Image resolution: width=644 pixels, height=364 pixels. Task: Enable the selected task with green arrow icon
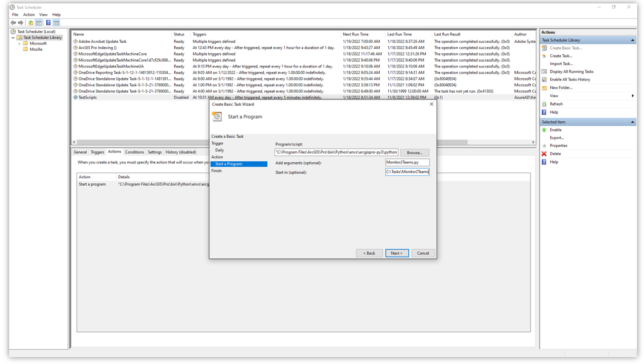545,130
